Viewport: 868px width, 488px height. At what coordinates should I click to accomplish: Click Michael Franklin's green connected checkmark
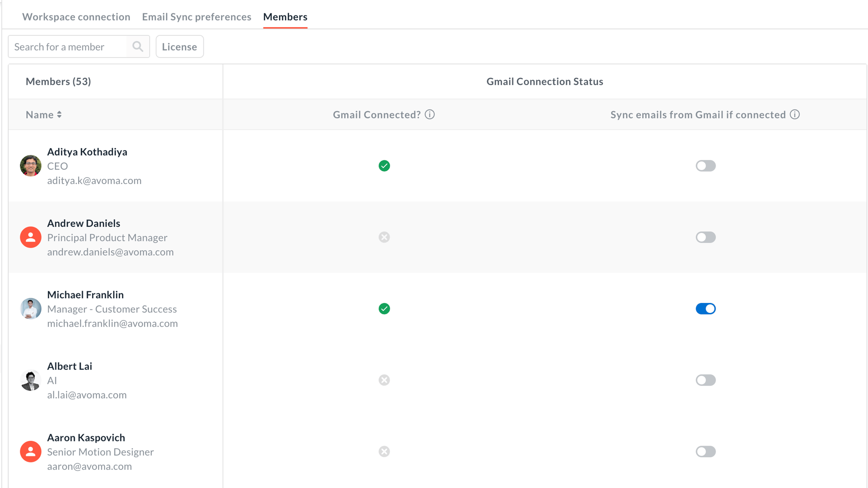[x=384, y=309]
